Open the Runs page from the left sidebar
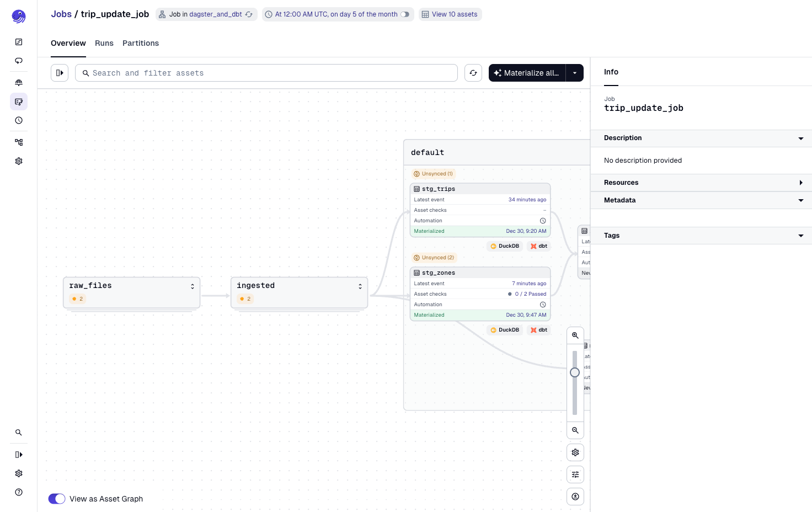Screen dimensions: 812x512 tap(19, 61)
